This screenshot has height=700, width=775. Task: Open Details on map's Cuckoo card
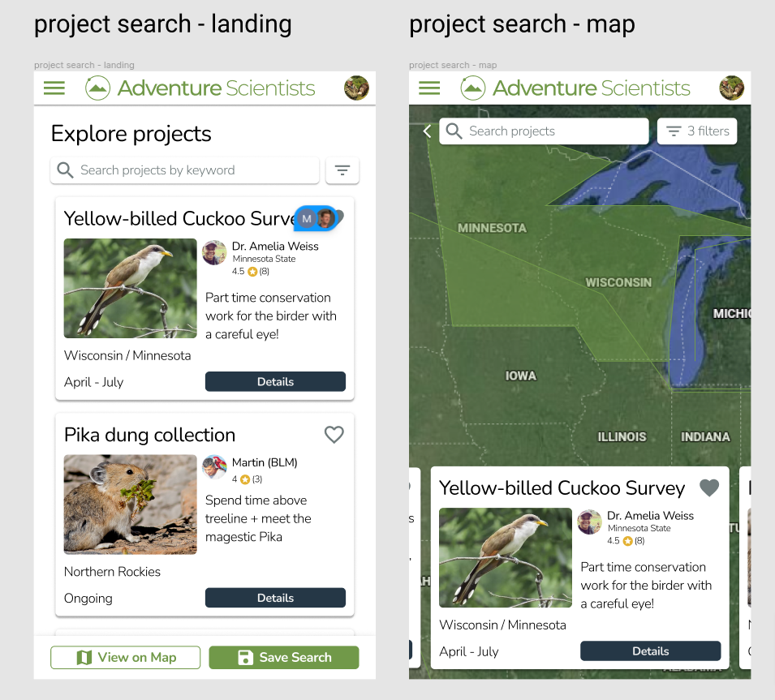click(650, 651)
